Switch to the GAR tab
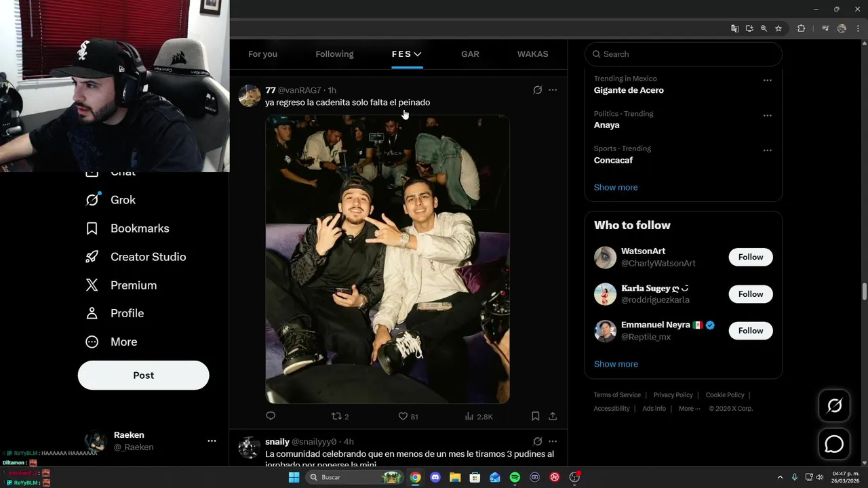 (470, 54)
